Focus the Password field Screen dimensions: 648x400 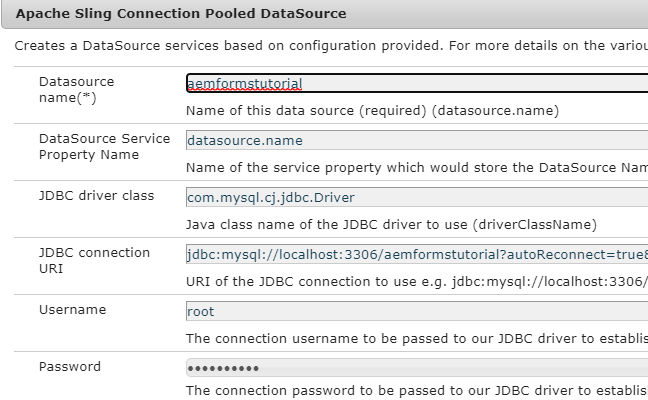pyautogui.click(x=417, y=368)
